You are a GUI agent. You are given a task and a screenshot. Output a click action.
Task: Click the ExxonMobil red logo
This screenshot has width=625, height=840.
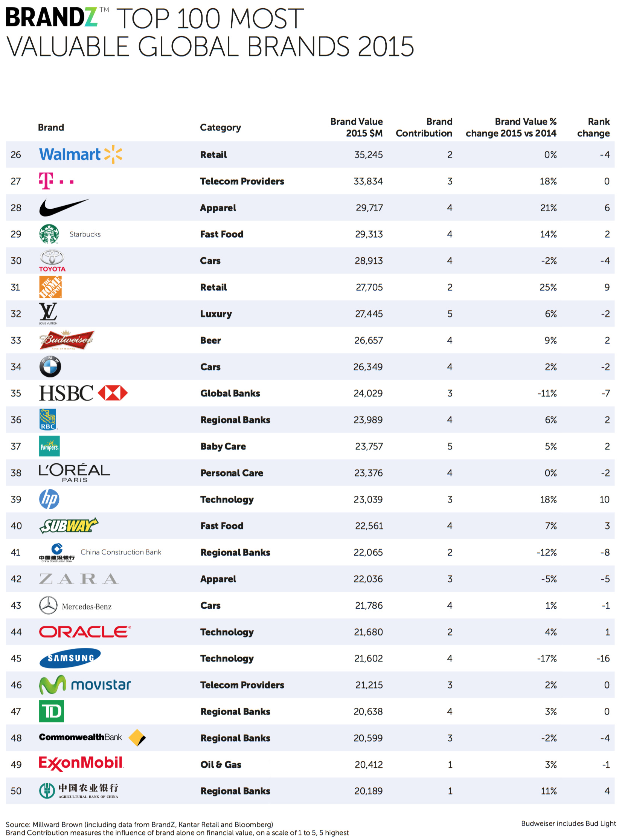81,764
